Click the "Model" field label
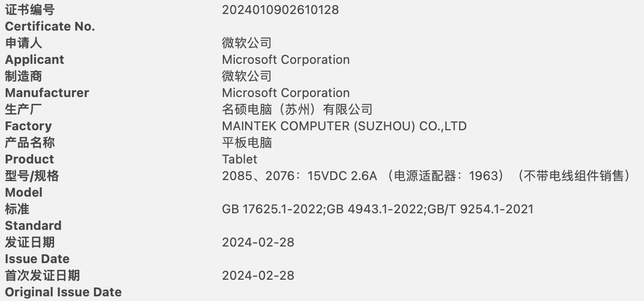Viewport: 644px width, 301px height. pyautogui.click(x=24, y=193)
